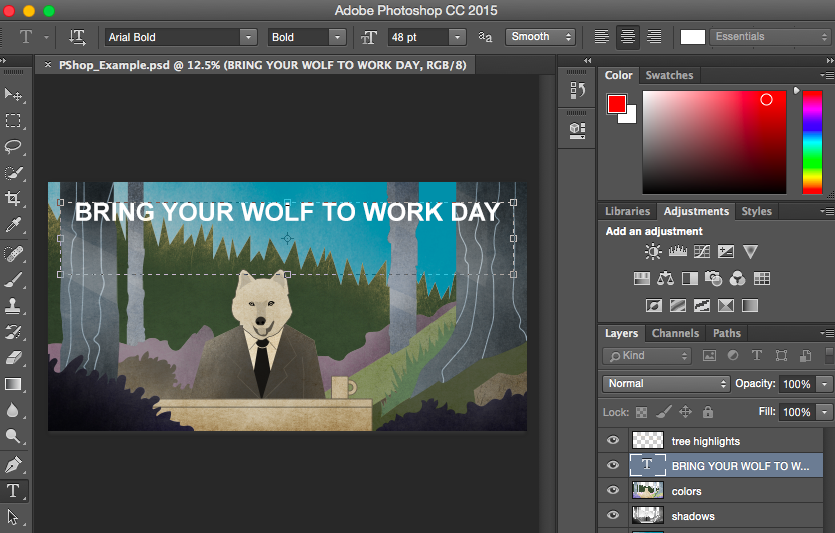
Task: Select the Lasso tool
Action: click(x=14, y=147)
